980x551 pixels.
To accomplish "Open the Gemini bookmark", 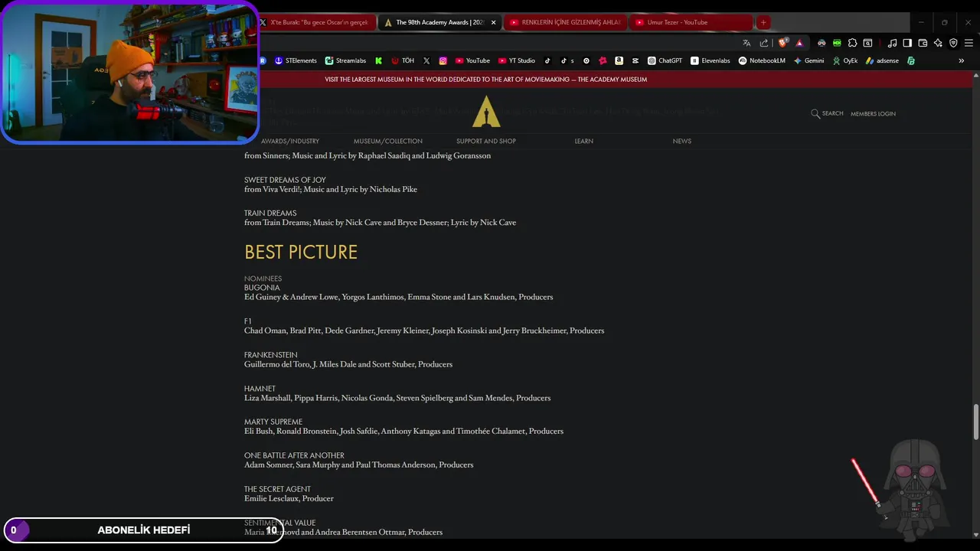I will (x=808, y=60).
